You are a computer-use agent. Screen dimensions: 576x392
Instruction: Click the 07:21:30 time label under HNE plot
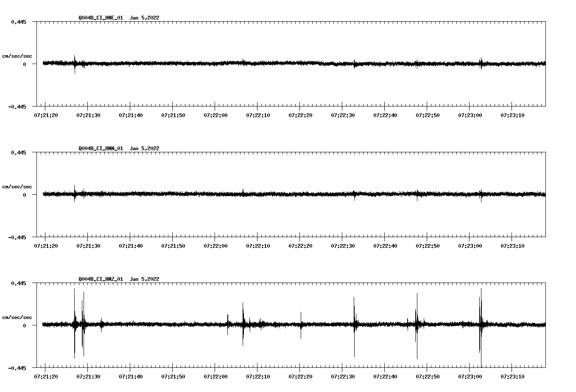click(88, 115)
